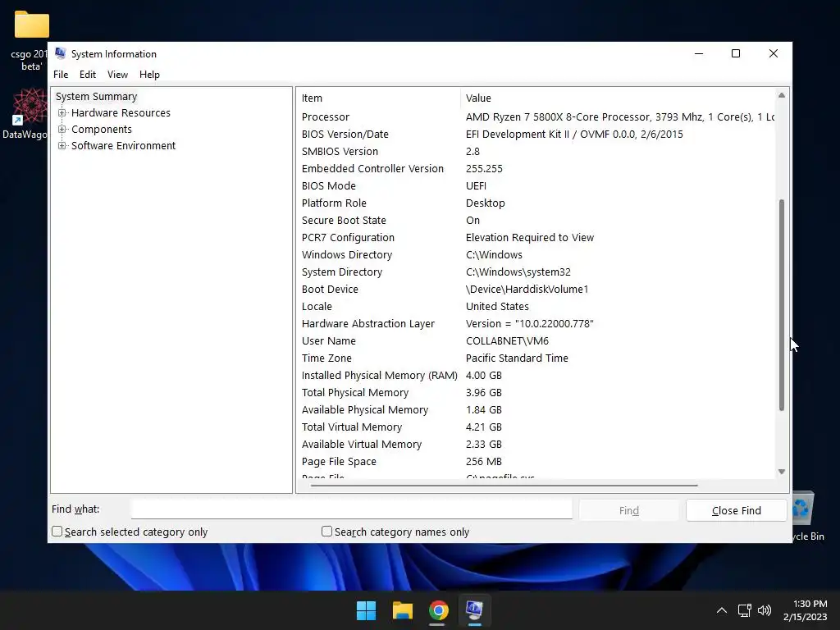Screen dimensions: 840x630
Task: Click the Pacific Standard Time value
Action: pyautogui.click(x=517, y=358)
